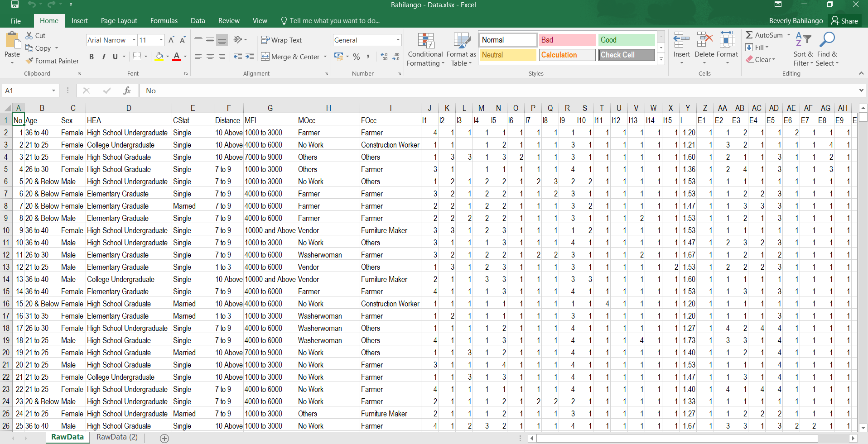Expand the General number format dropdown
Viewport: 868px width, 444px height.
(x=398, y=40)
